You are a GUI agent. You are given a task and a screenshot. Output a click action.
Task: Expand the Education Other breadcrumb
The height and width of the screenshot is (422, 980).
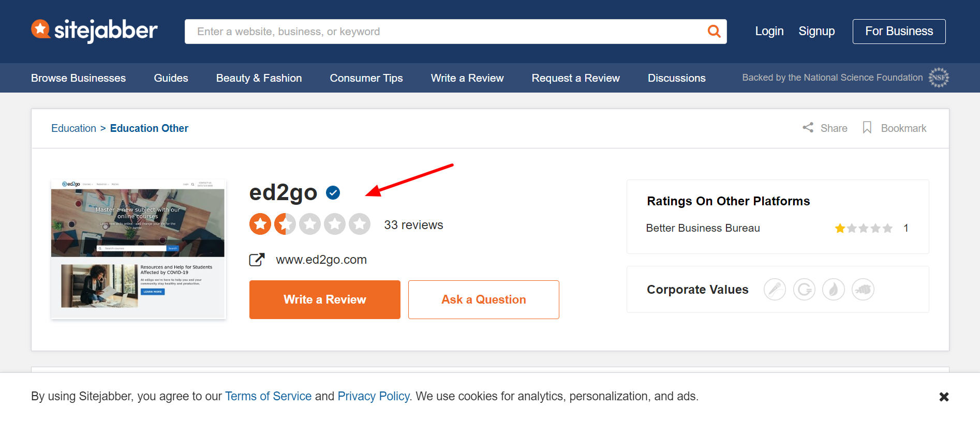tap(149, 128)
